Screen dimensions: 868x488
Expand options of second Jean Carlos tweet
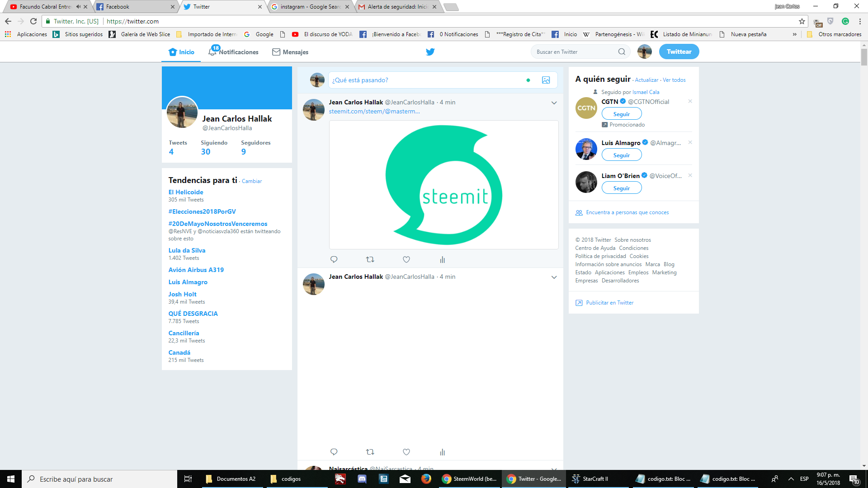[554, 277]
